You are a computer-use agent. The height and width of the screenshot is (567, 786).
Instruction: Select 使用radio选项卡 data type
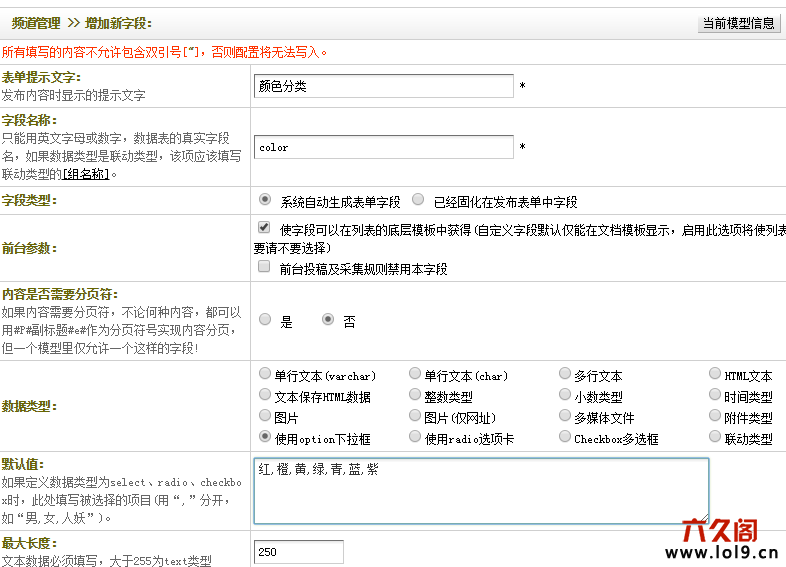click(415, 437)
